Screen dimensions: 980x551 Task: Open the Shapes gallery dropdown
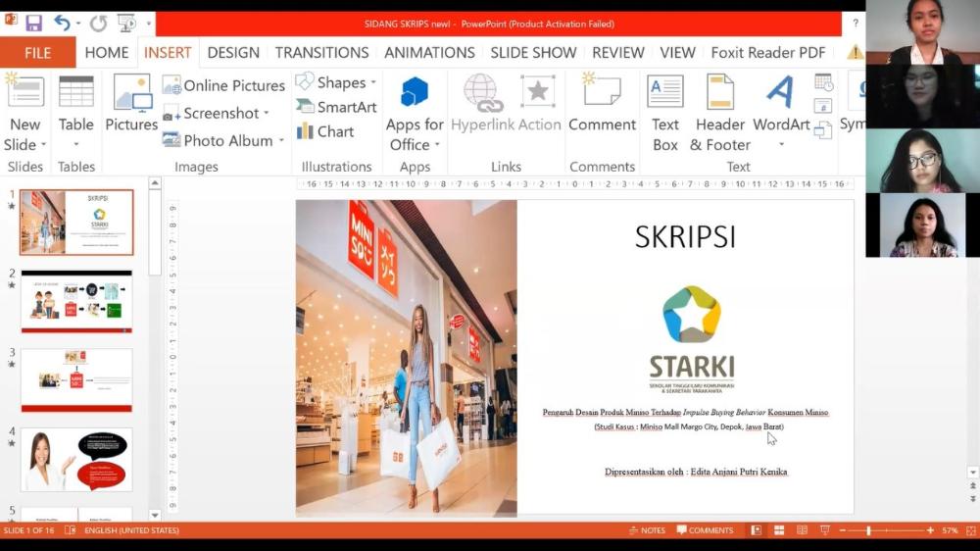(x=336, y=82)
